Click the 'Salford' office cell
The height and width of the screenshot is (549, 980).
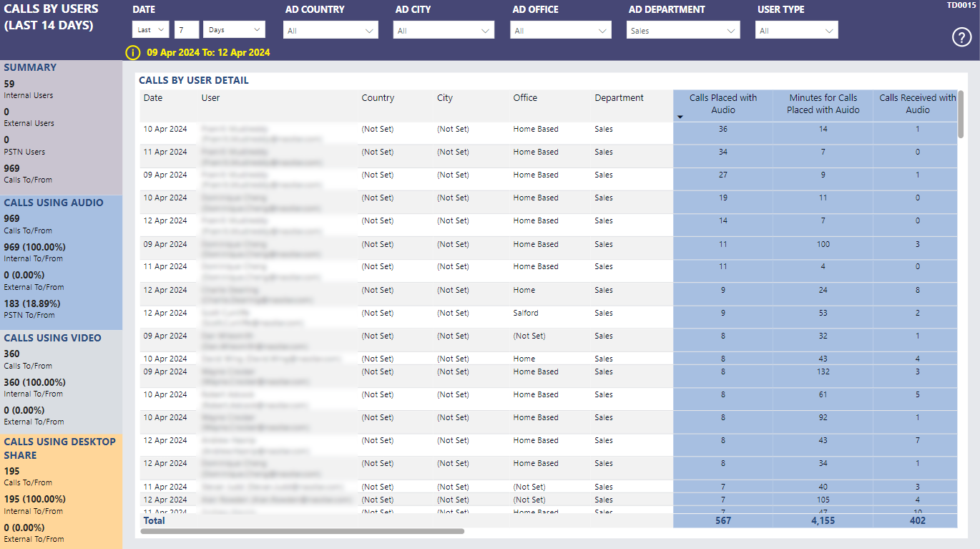[x=526, y=313]
